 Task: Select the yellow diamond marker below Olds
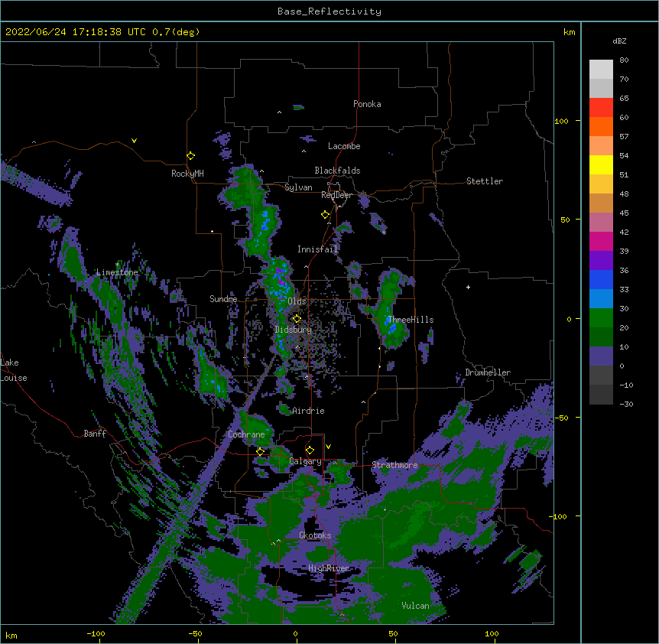point(297,319)
